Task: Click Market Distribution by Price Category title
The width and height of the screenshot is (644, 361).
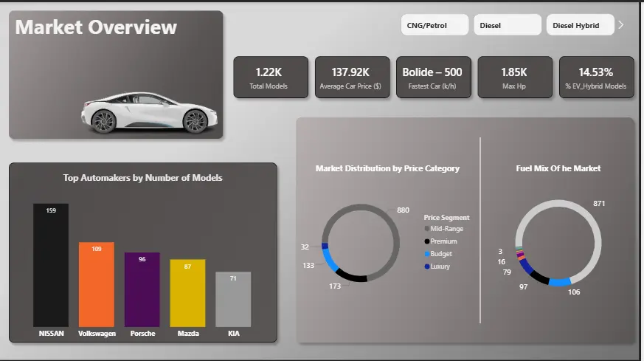Action: [387, 168]
